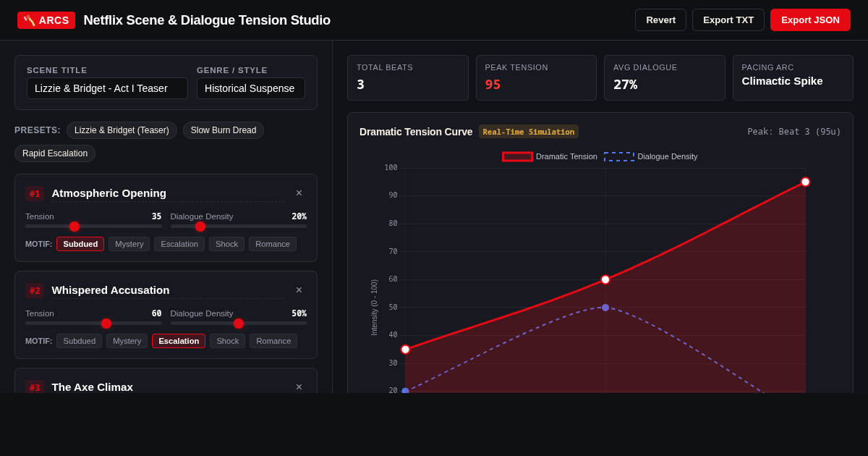The width and height of the screenshot is (868, 456).
Task: Click beat 2 tension point at 60
Action: click(605, 279)
